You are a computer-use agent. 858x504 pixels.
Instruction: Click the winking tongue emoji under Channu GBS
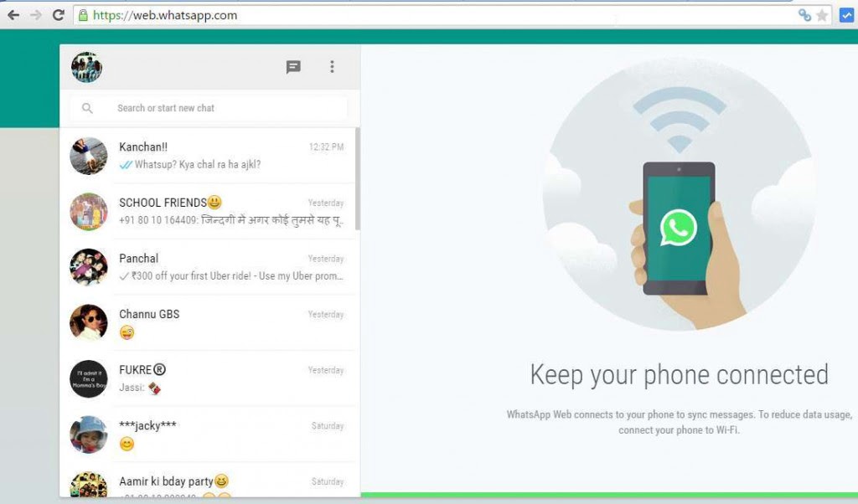(127, 332)
